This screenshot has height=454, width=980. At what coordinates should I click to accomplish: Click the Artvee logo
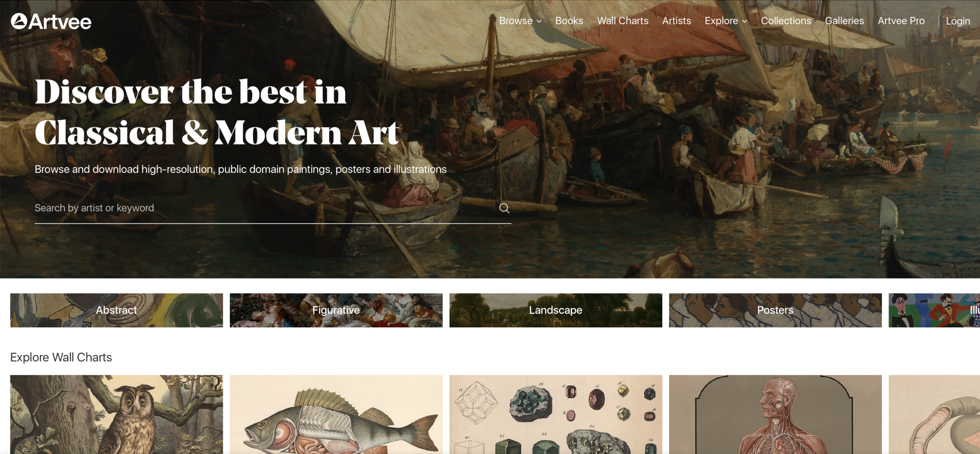click(51, 21)
